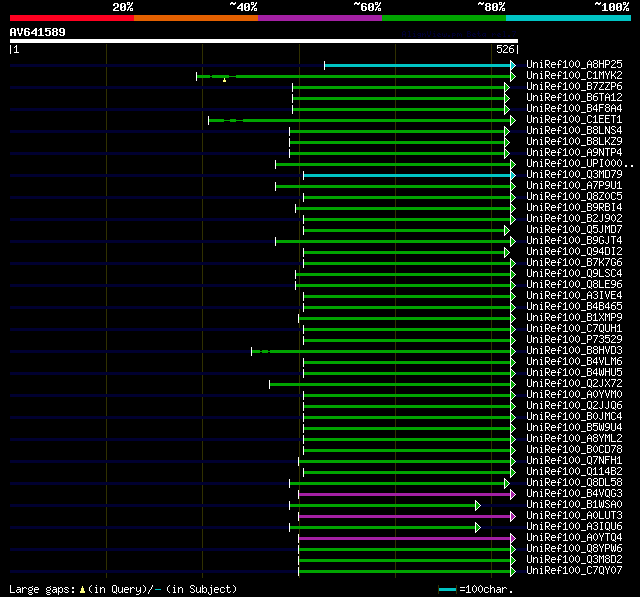The width and height of the screenshot is (640, 597).
Task: Open the UniRef100_C1EET1 hit label
Action: (x=573, y=119)
